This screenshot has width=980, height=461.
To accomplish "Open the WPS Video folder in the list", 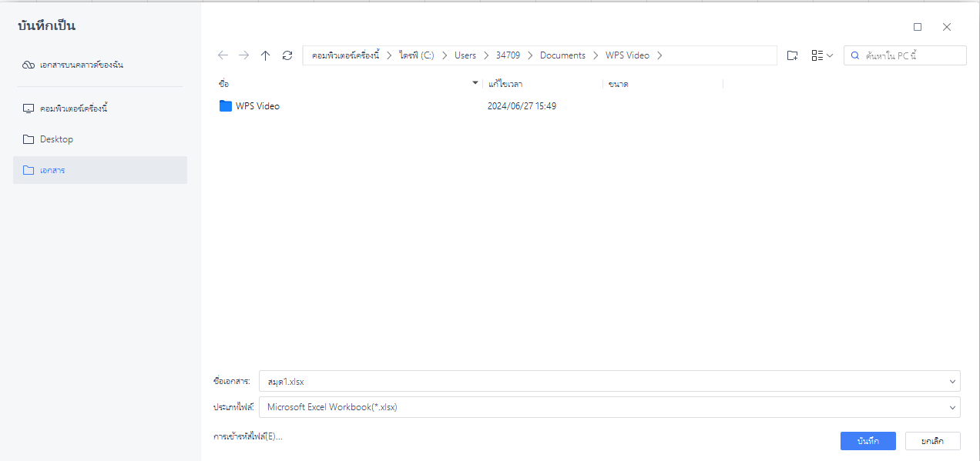I will 257,105.
